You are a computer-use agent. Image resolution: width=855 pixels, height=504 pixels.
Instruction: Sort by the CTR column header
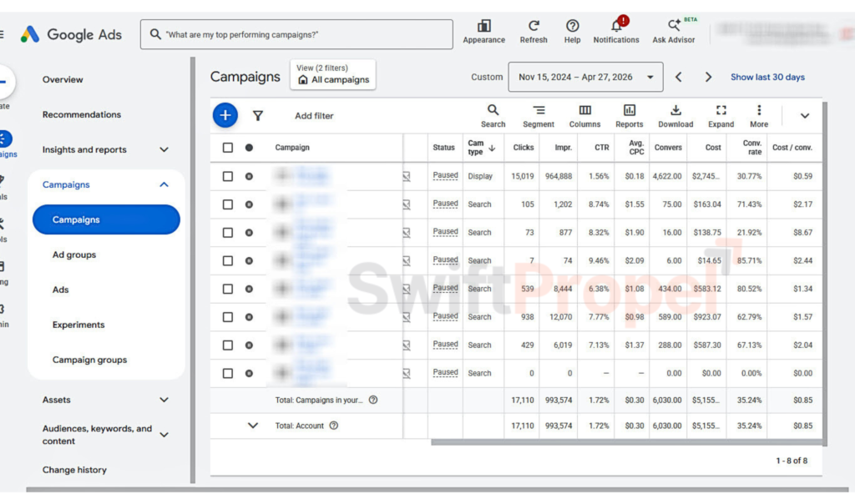pyautogui.click(x=601, y=148)
